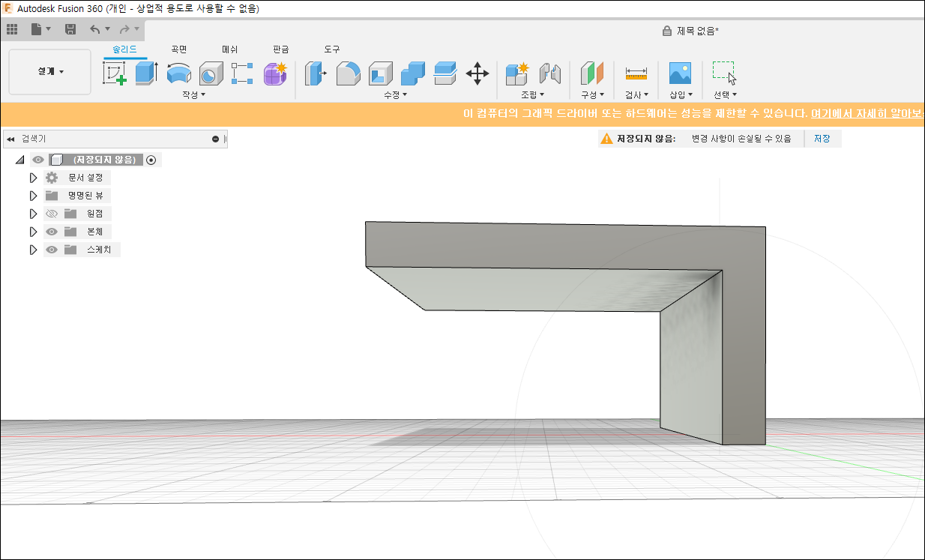
Task: Open the 설계 workspace dropdown
Action: point(50,72)
